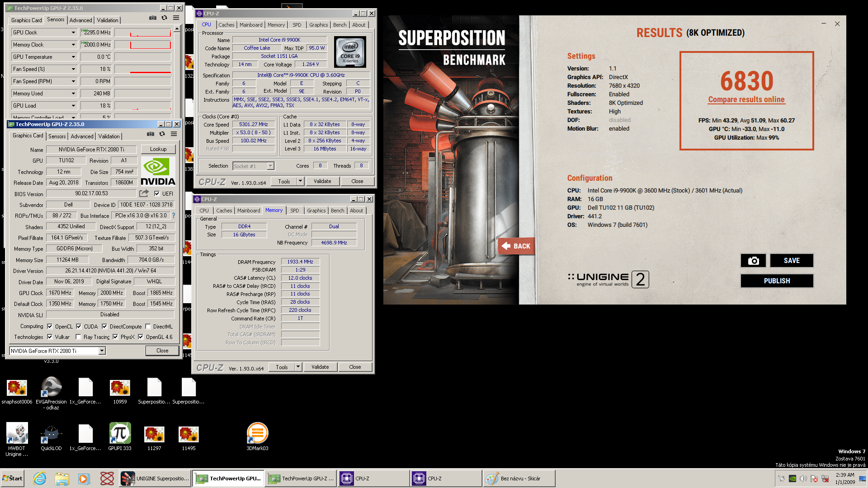Open the QuickLOD desktop shortcut
The image size is (868, 488).
click(x=51, y=437)
